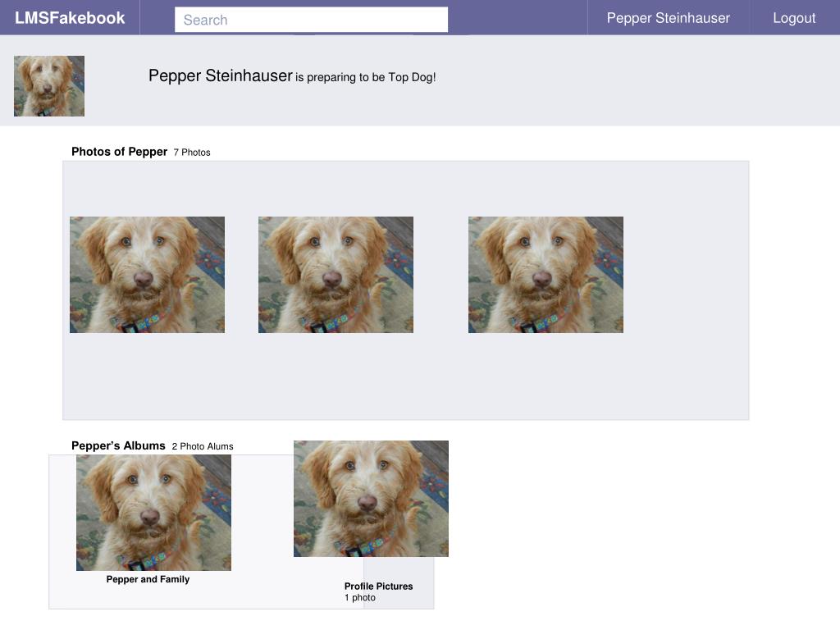
Task: Click the large Pepper Steinhauser name heading
Action: tap(221, 75)
